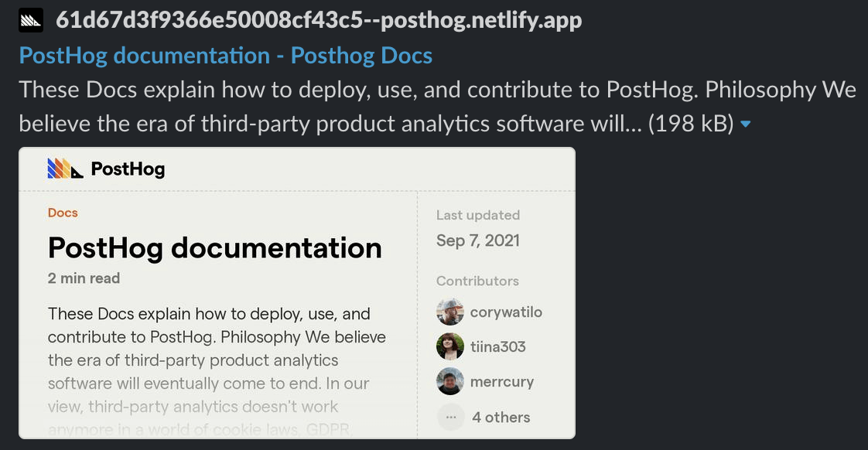Click the "PostHog documentation" heading

coord(214,247)
